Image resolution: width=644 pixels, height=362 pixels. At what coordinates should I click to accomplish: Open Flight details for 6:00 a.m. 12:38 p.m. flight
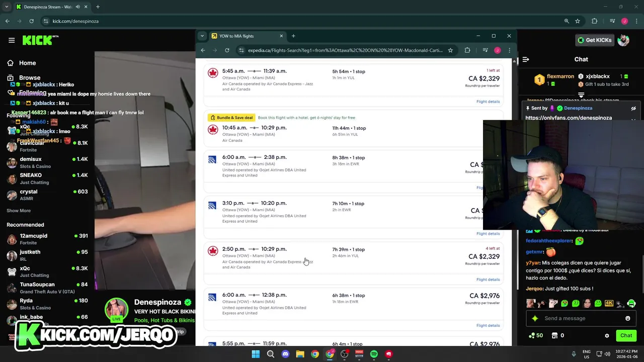tap(488, 325)
